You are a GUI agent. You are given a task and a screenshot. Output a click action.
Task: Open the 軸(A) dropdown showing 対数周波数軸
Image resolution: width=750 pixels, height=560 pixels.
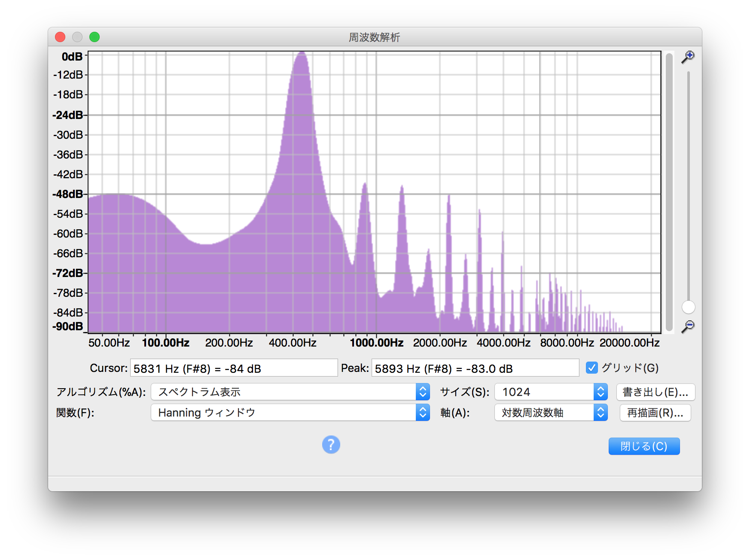click(551, 412)
